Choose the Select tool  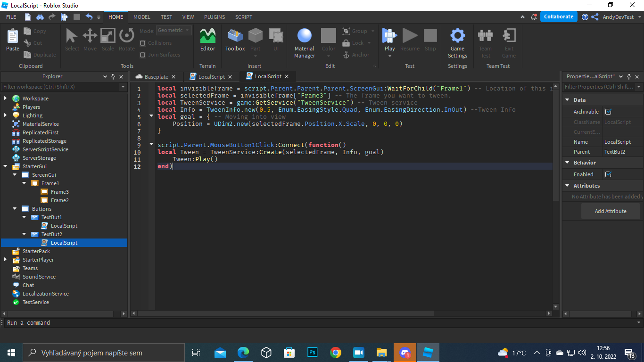[x=72, y=40]
